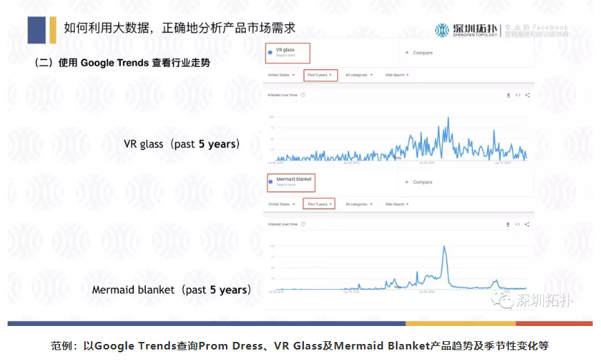Click Compare next to VR glass term

point(419,52)
